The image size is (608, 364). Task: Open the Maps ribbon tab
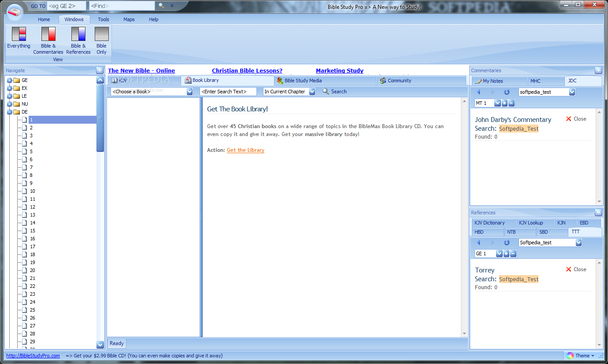point(129,19)
